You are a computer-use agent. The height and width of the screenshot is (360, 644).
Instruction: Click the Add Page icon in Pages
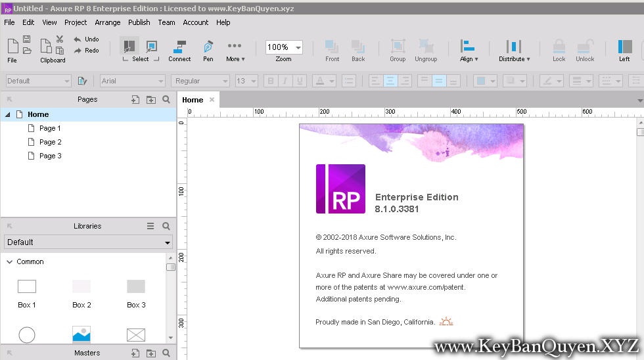coord(135,99)
